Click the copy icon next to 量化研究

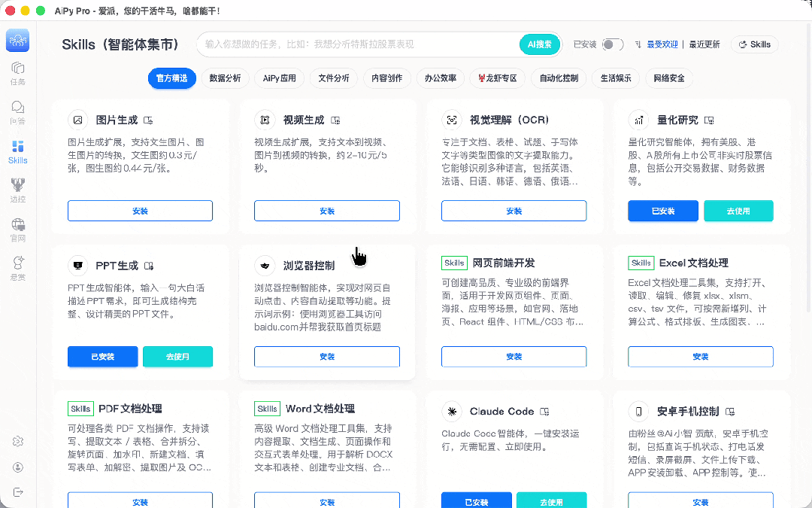710,120
